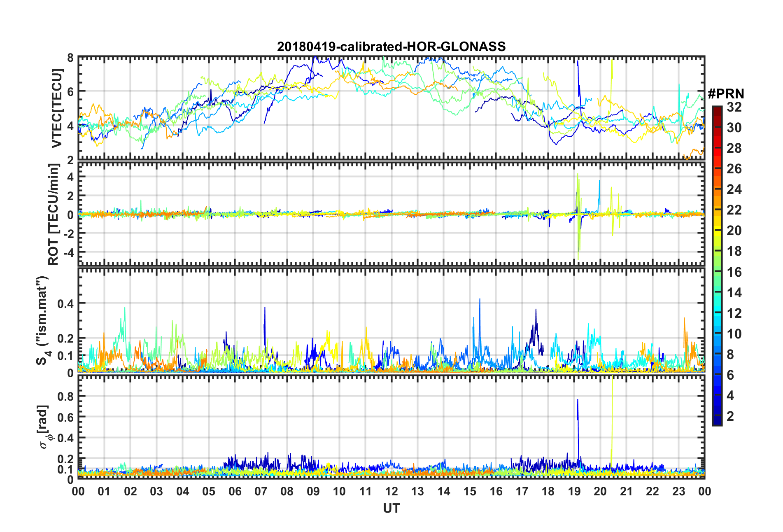The image size is (783, 532).
Task: Select the 09 tick label on the UT axis
Action: [x=313, y=491]
